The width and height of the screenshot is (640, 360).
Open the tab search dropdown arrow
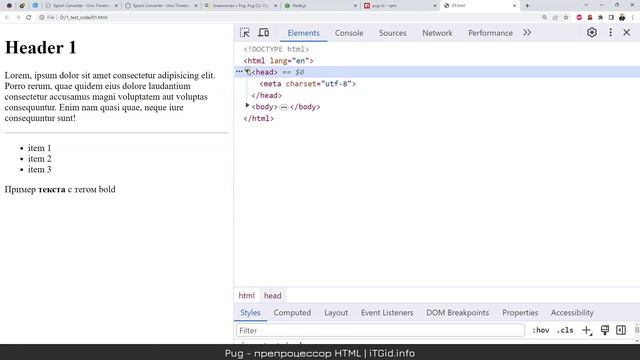(x=586, y=5)
